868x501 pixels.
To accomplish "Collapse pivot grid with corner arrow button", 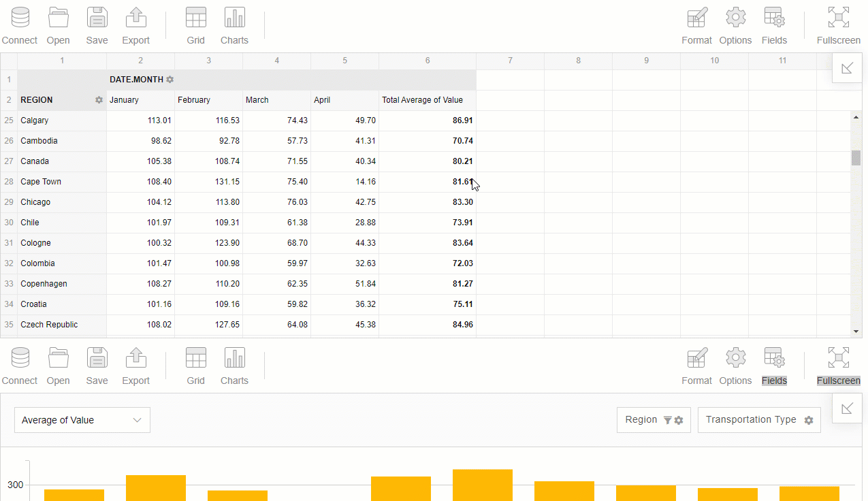I will 848,68.
